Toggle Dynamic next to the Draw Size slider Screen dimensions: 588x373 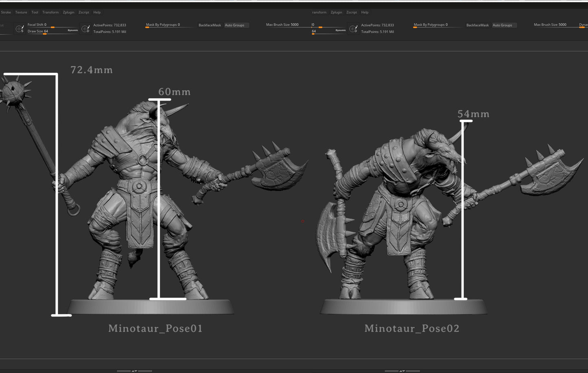73,31
